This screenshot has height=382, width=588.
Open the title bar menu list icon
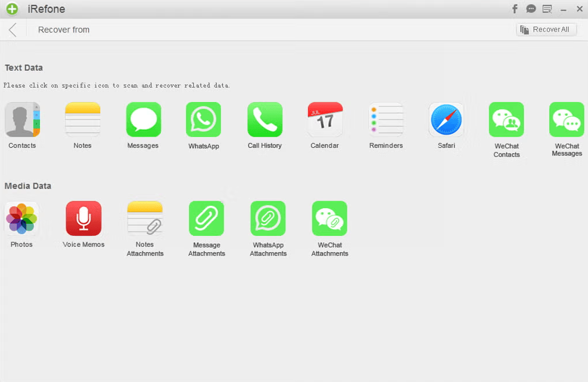(x=547, y=9)
